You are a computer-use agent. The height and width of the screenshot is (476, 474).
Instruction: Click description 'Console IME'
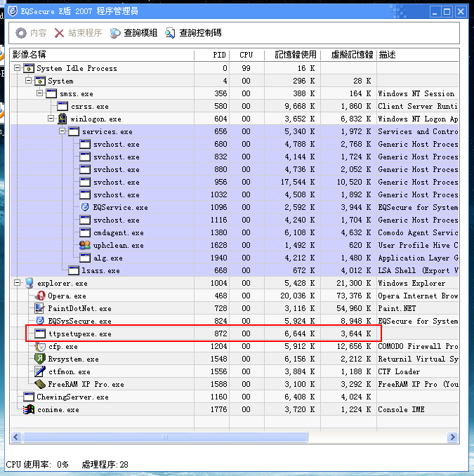pyautogui.click(x=401, y=409)
